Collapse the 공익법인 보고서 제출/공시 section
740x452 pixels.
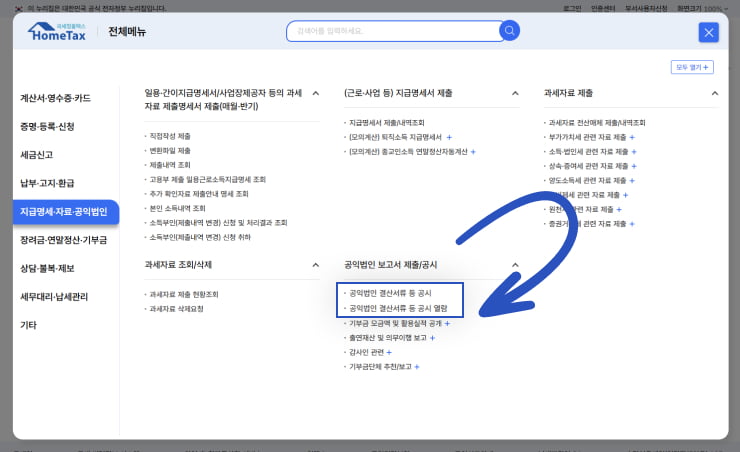(x=515, y=265)
